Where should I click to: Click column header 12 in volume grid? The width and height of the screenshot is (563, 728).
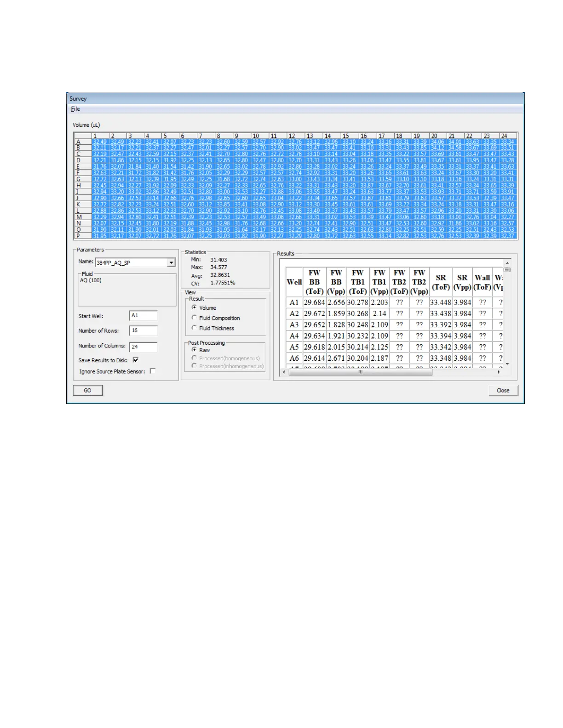(296, 136)
